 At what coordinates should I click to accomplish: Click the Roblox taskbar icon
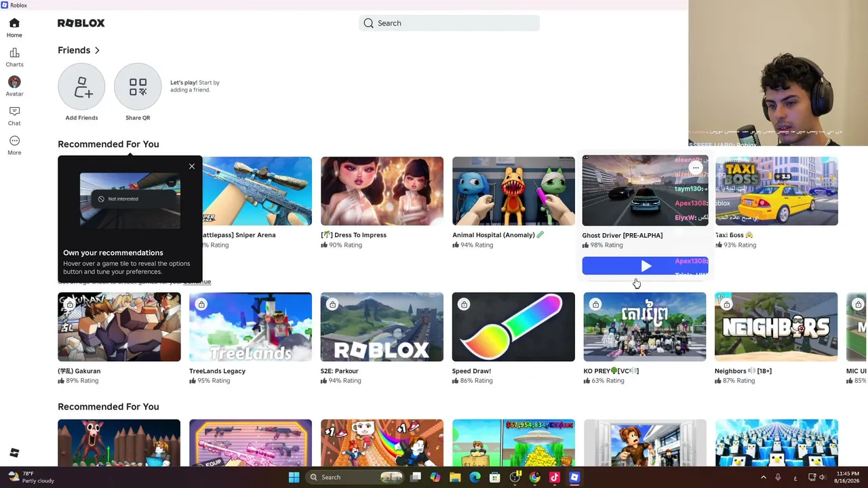click(574, 477)
